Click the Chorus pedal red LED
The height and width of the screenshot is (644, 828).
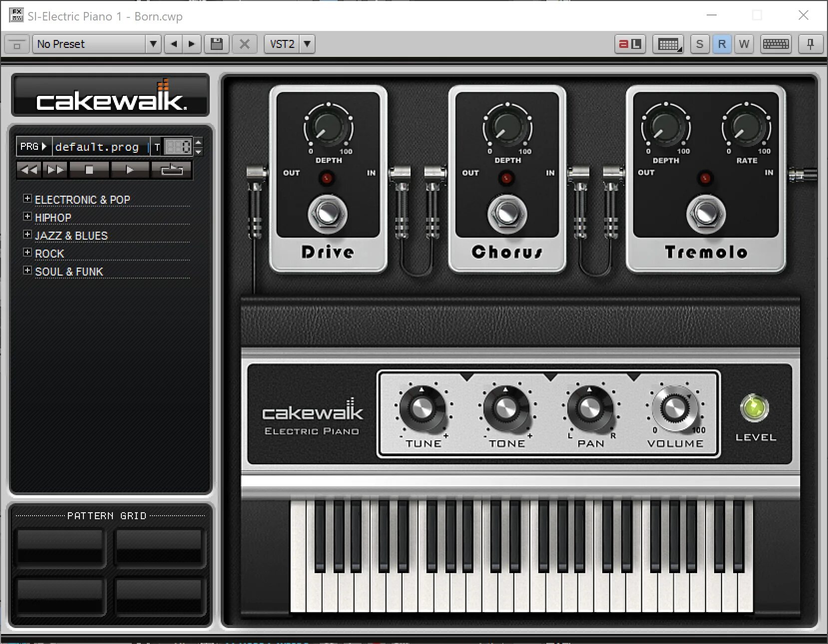pos(506,178)
